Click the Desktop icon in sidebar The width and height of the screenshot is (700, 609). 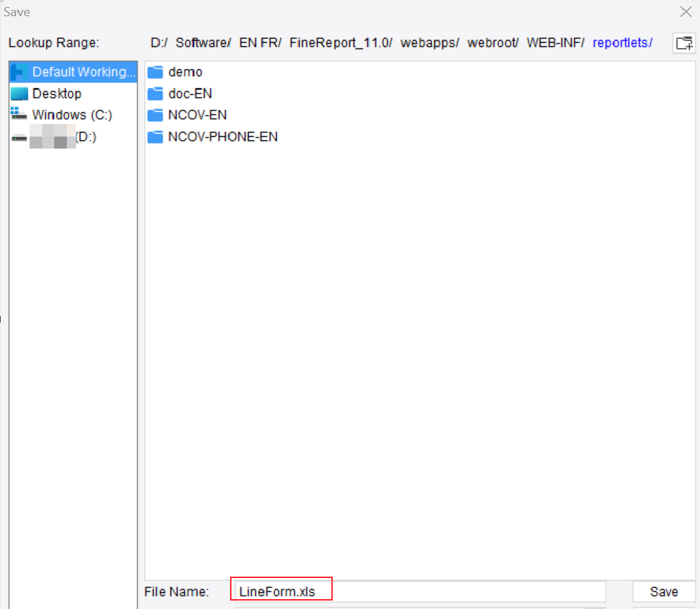pos(19,94)
